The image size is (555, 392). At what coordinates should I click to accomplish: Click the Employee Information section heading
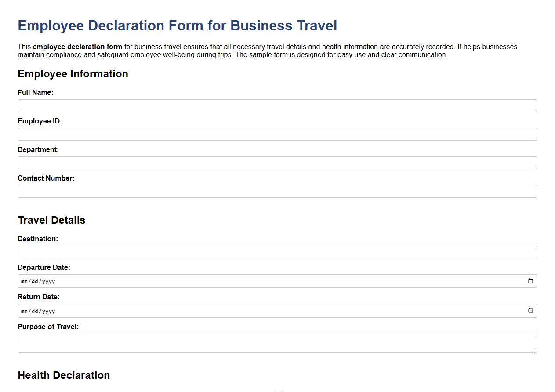73,74
